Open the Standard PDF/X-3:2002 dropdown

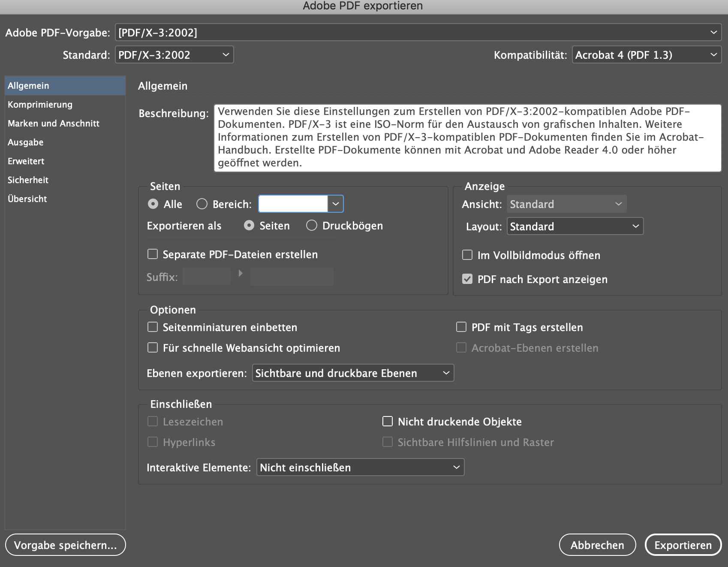[x=174, y=55]
